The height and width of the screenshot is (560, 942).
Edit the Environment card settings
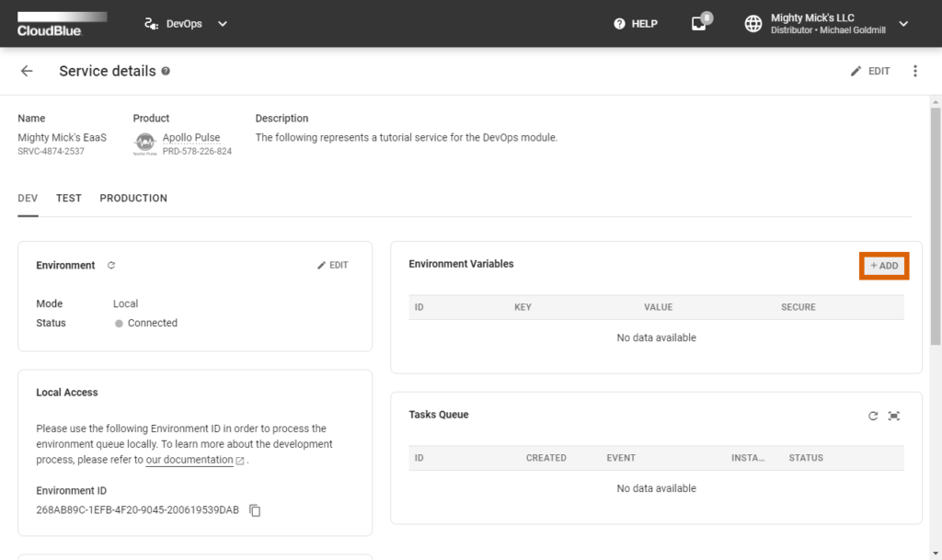pos(333,266)
